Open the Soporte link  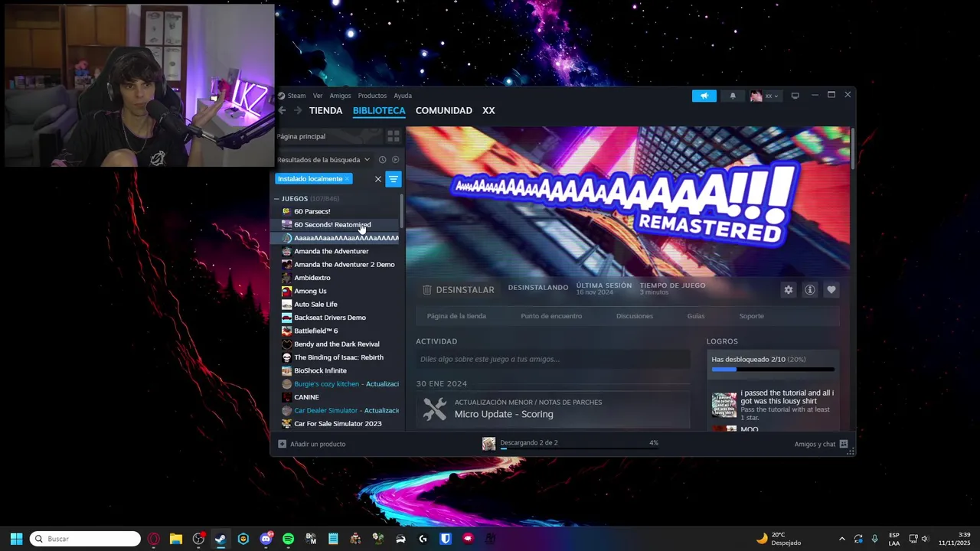tap(751, 316)
